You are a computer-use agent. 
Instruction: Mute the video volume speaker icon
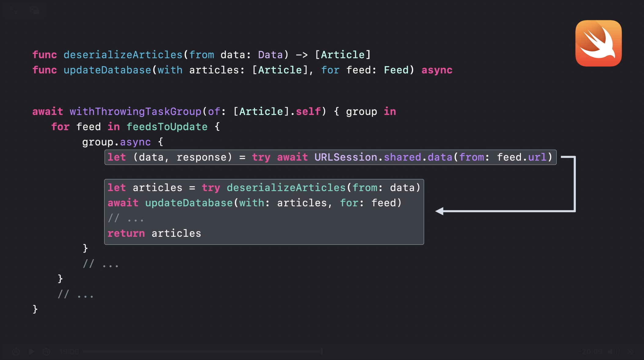(x=613, y=352)
